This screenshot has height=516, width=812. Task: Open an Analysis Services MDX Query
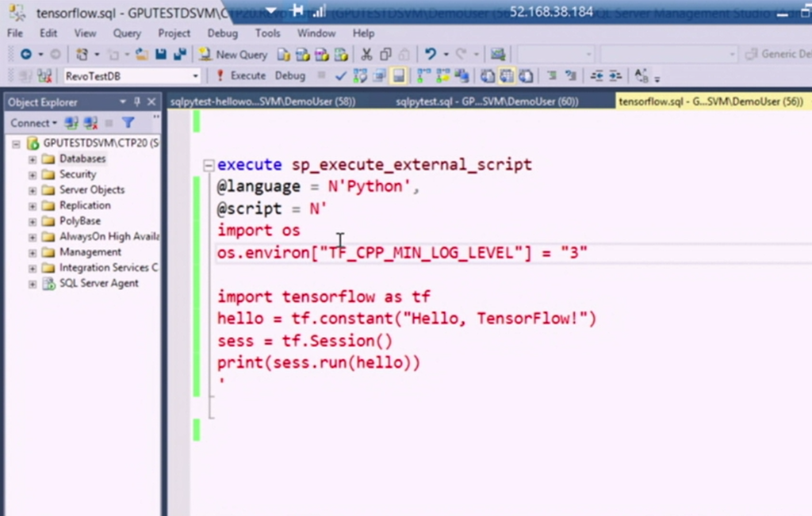[302, 54]
